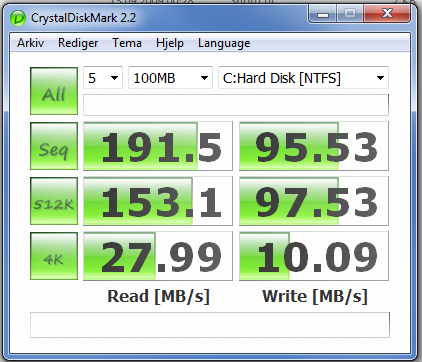
Task: Close the CrystalDiskMark window
Action: (x=387, y=14)
